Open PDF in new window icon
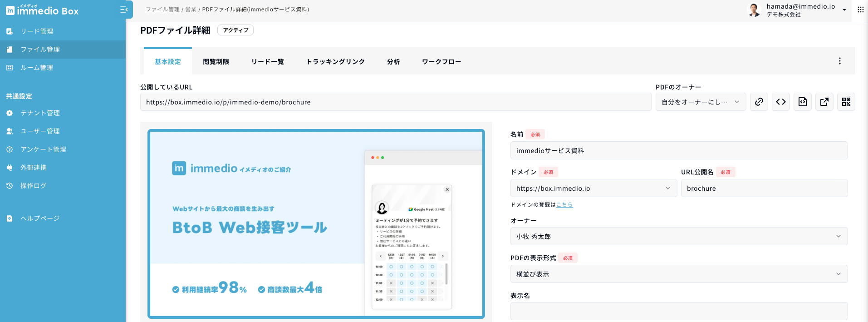868x322 pixels. pyautogui.click(x=824, y=102)
